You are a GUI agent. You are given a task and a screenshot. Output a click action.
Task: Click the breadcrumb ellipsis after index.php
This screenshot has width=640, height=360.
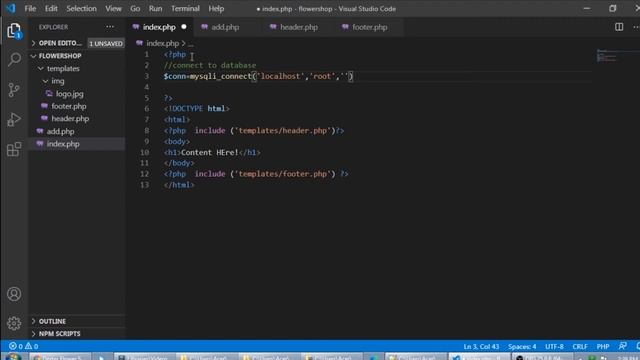191,43
